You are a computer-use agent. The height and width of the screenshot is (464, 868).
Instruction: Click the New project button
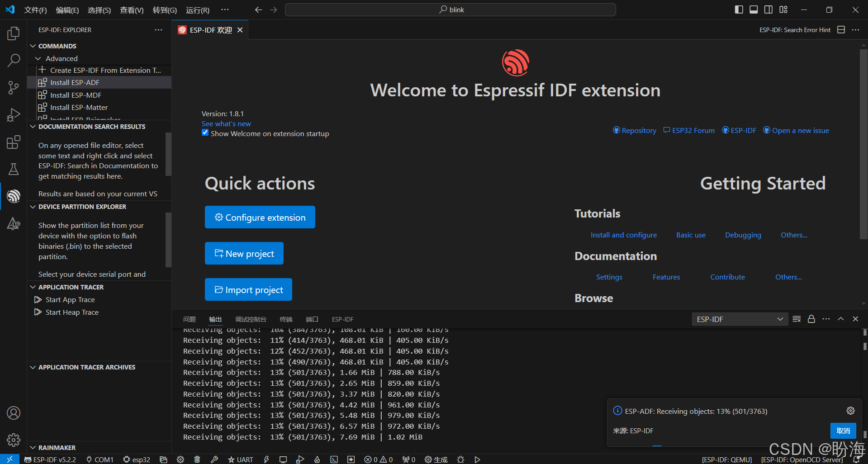[x=244, y=253]
